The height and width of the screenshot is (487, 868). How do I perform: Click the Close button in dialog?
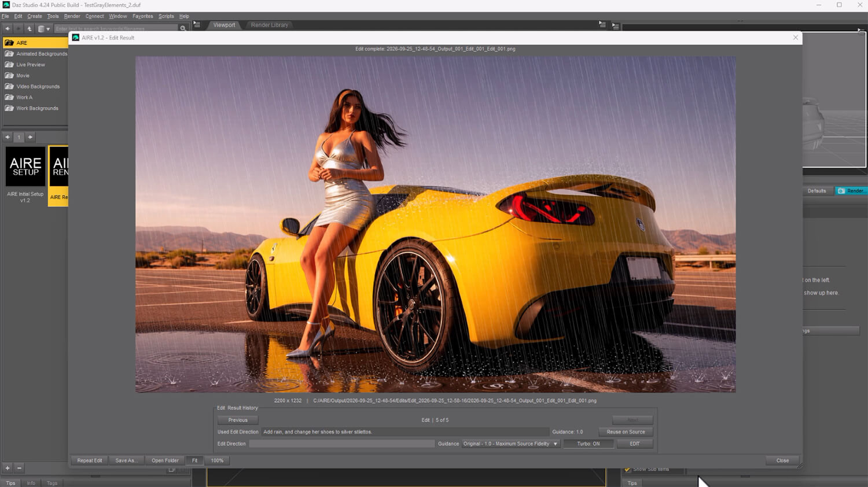point(782,460)
